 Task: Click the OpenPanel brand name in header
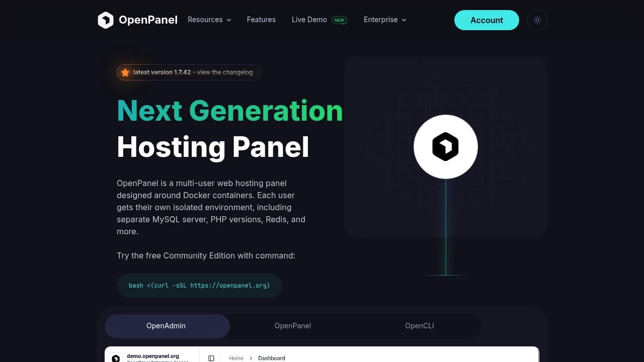click(148, 20)
